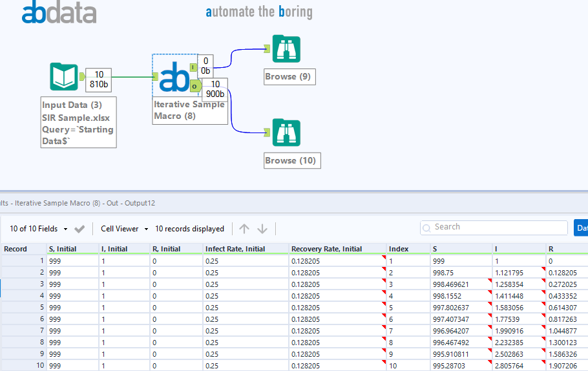Click cell with S value 995.28703
This screenshot has width=588, height=371.
click(461, 366)
